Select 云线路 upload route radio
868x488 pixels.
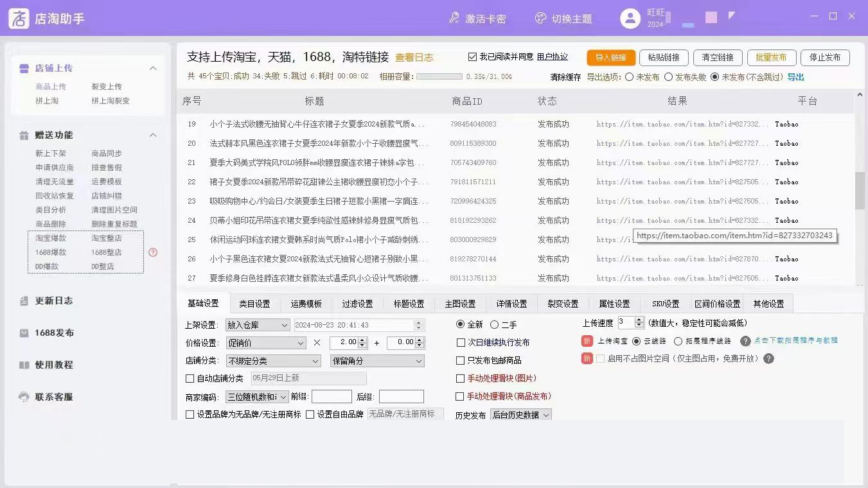pos(637,341)
